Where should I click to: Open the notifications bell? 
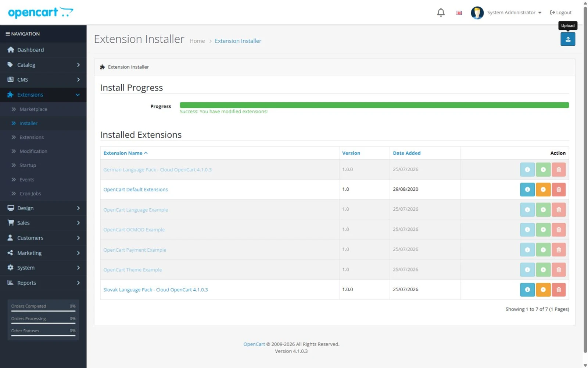coord(441,13)
